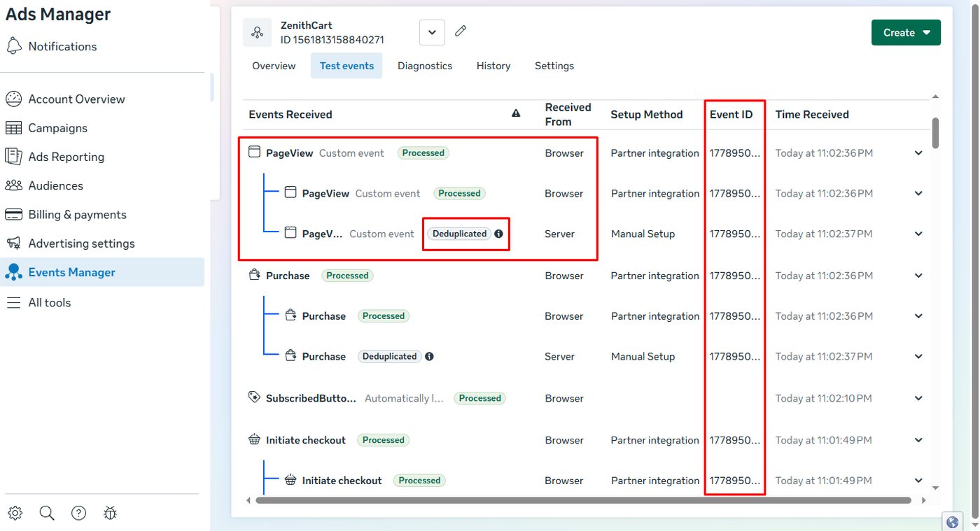Click the Advertising settings megaphone icon

point(14,243)
